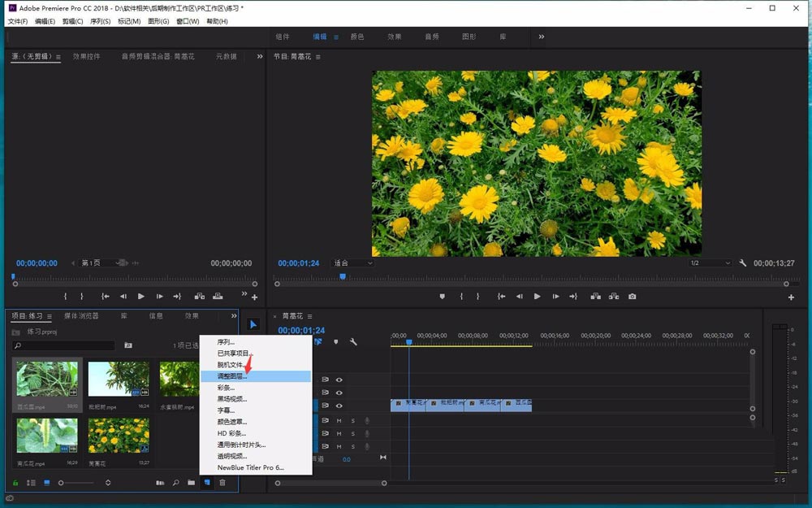Expand workspace overflow chevron in top bar

[x=542, y=37]
